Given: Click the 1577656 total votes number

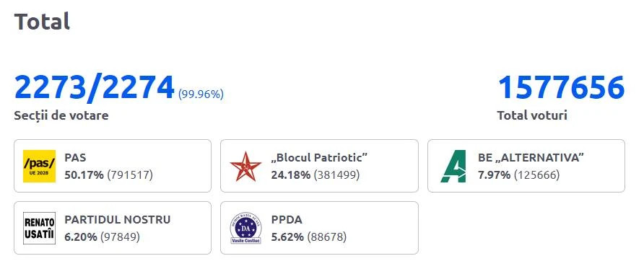Looking at the screenshot, I should 561,87.
